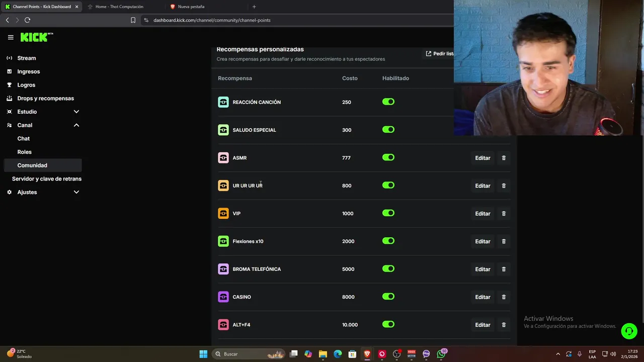Click the orange VIP reward icon
Viewport: 644px width, 362px height.
coord(223,214)
